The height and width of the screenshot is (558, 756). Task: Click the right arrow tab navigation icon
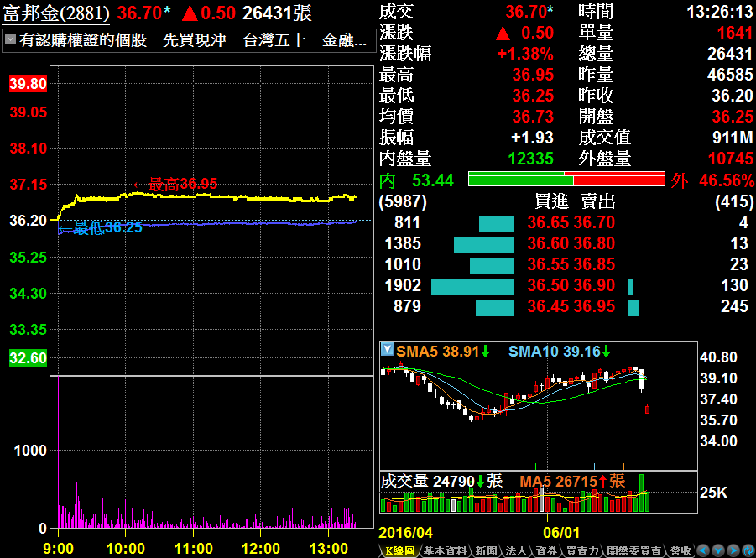click(x=733, y=550)
